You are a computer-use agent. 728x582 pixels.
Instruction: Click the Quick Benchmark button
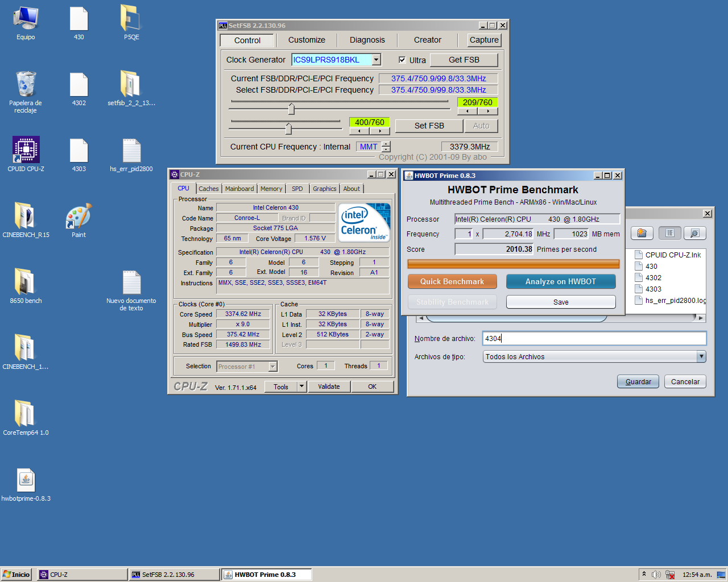point(452,281)
